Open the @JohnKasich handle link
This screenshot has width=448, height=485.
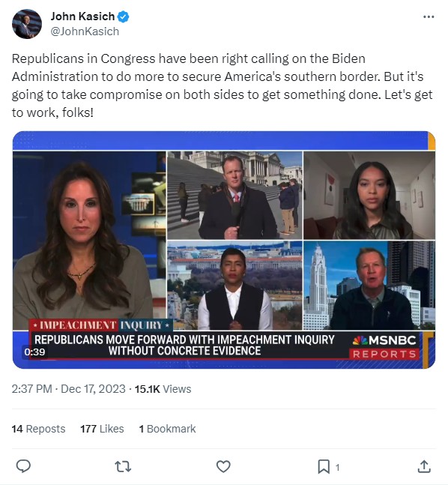click(x=85, y=31)
